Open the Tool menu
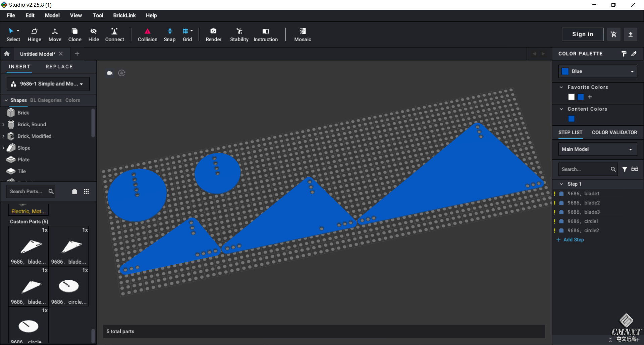The image size is (644, 345). 98,15
